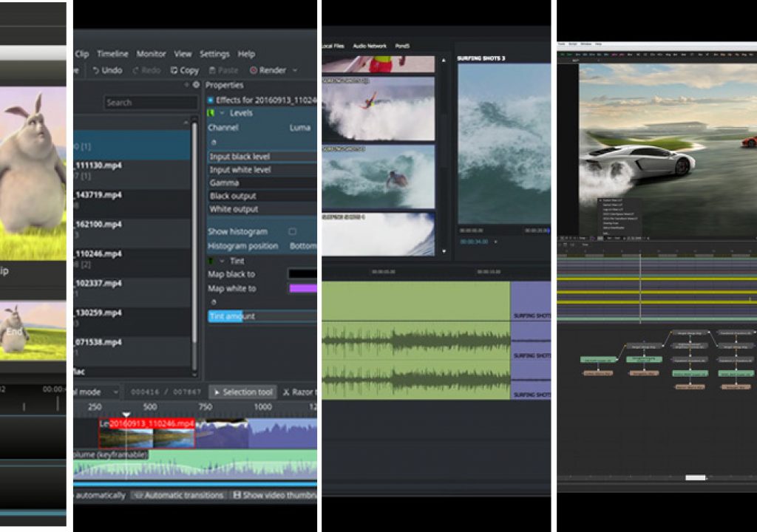Click the media list scroll up arrow

(444, 61)
